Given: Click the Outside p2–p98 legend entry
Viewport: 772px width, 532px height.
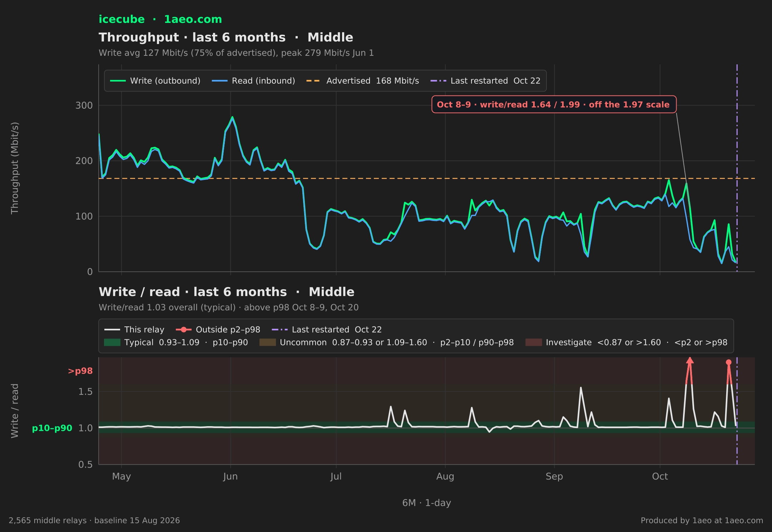Looking at the screenshot, I should click(x=218, y=330).
